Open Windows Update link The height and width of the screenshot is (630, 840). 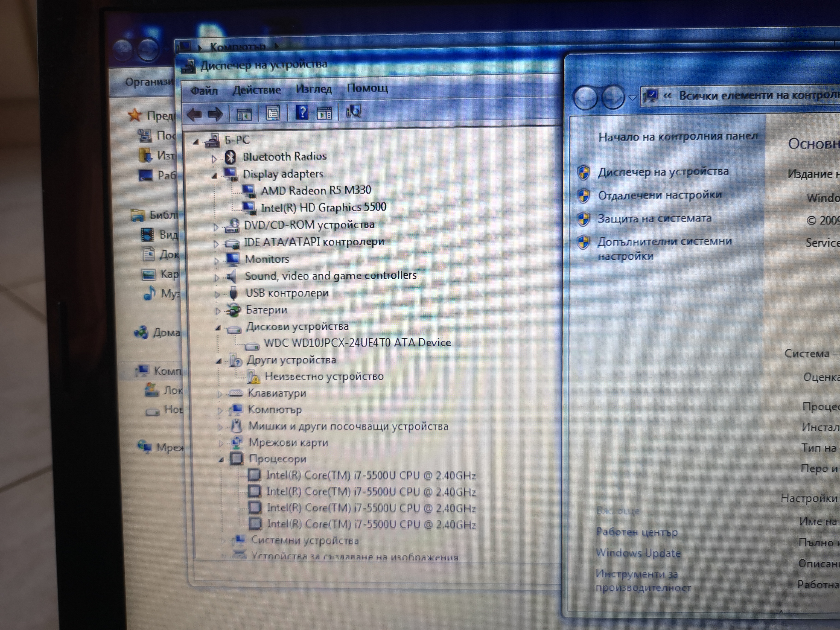click(638, 553)
